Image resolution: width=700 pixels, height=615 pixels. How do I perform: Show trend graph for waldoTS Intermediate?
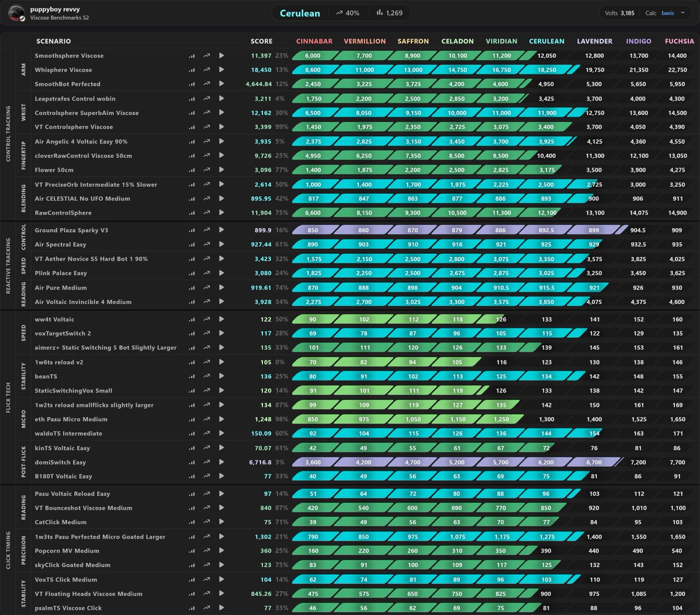tap(206, 434)
